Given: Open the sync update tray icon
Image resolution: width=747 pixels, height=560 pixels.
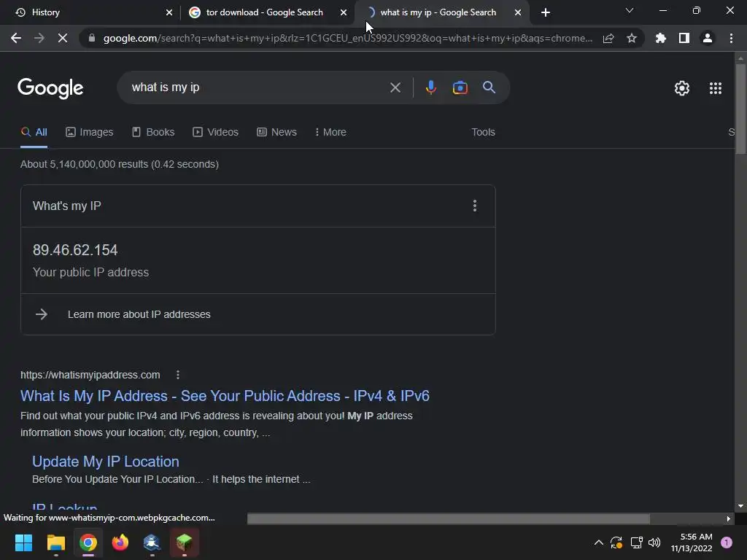Looking at the screenshot, I should point(616,542).
